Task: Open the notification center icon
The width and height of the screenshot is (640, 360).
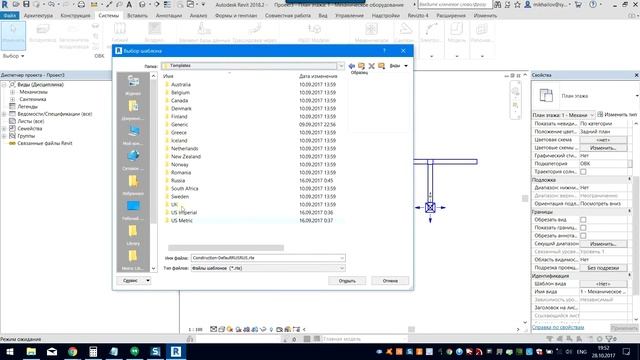Action: [626, 351]
